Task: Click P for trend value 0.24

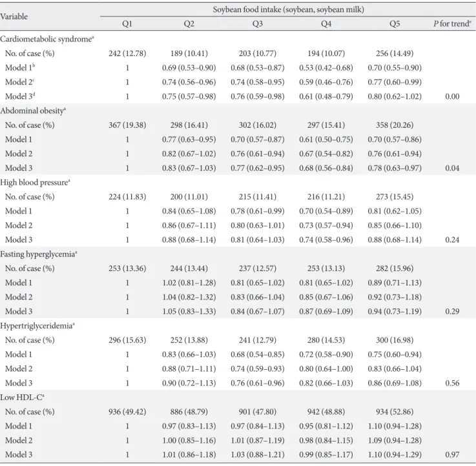Action: coord(452,239)
